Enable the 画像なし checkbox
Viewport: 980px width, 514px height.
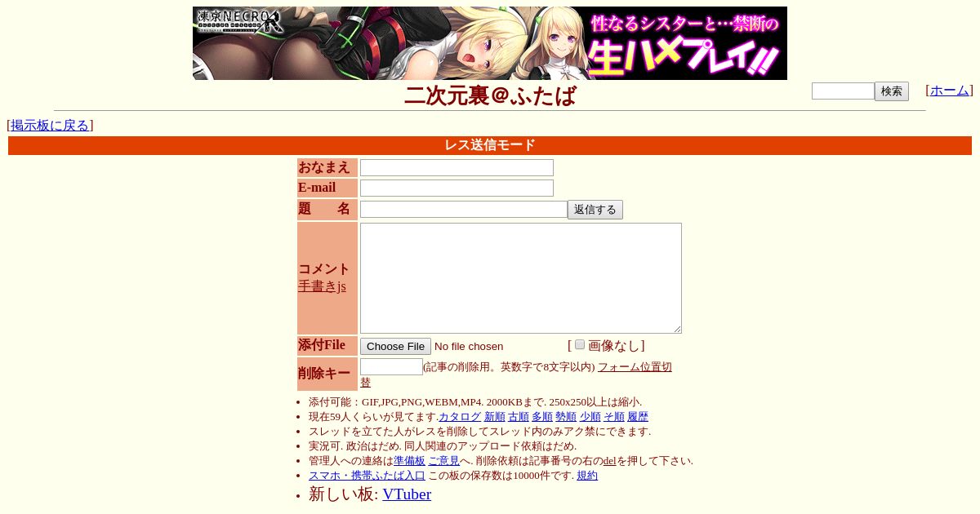coord(580,345)
